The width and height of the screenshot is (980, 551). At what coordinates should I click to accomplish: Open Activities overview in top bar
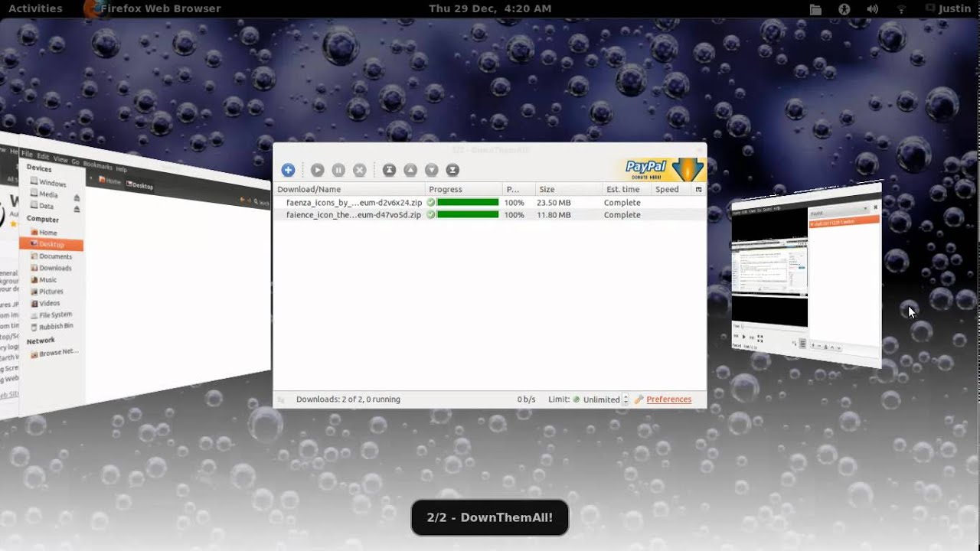[x=35, y=8]
